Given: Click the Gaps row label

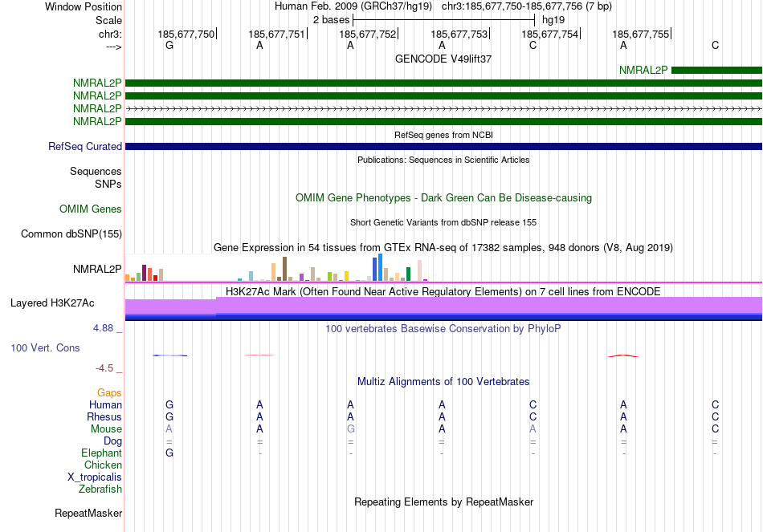Looking at the screenshot, I should click(x=109, y=392).
